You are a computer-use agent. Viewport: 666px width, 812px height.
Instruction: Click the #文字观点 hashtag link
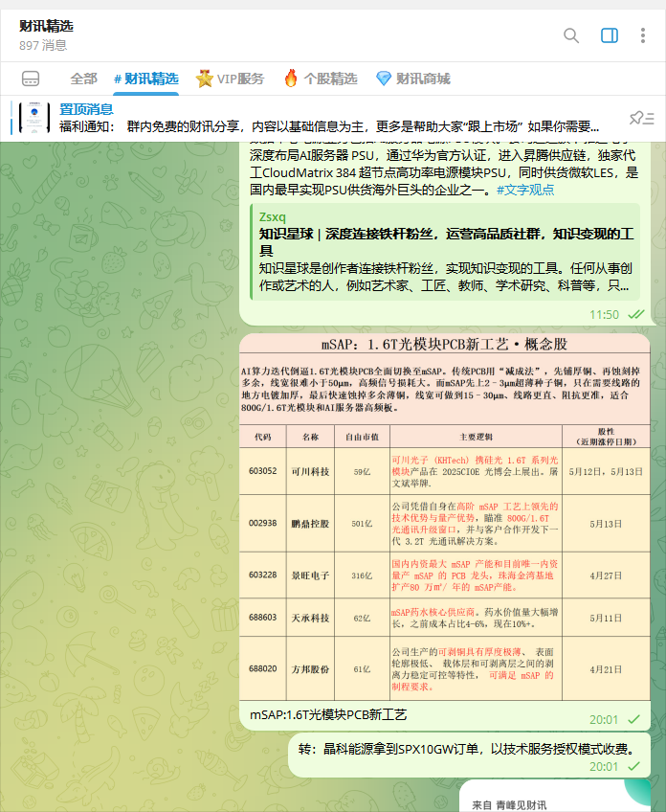point(525,190)
